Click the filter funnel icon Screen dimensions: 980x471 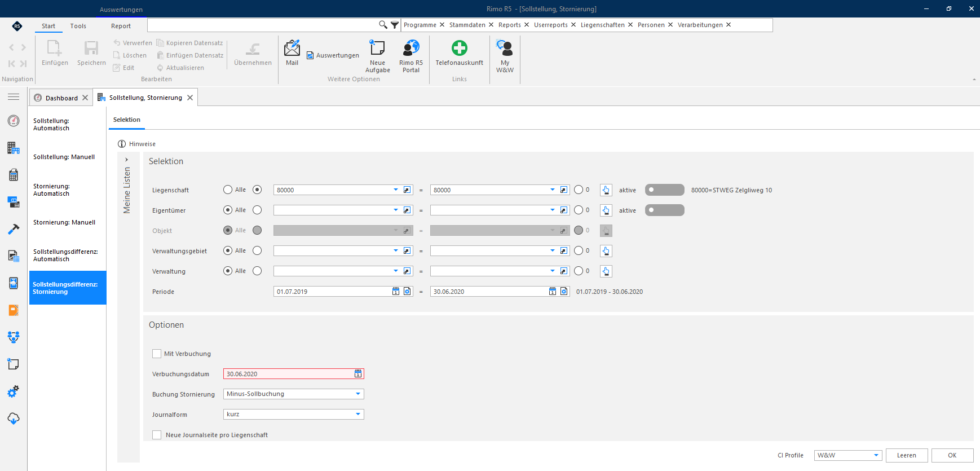[395, 25]
